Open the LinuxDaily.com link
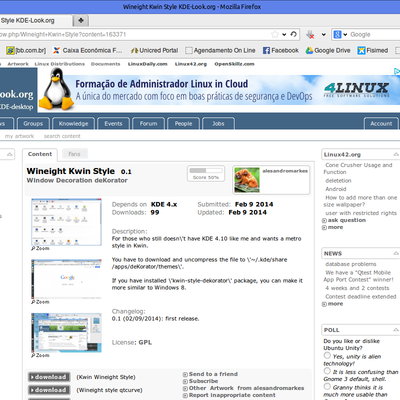Viewport: 400px width, 400px height. 148,64
